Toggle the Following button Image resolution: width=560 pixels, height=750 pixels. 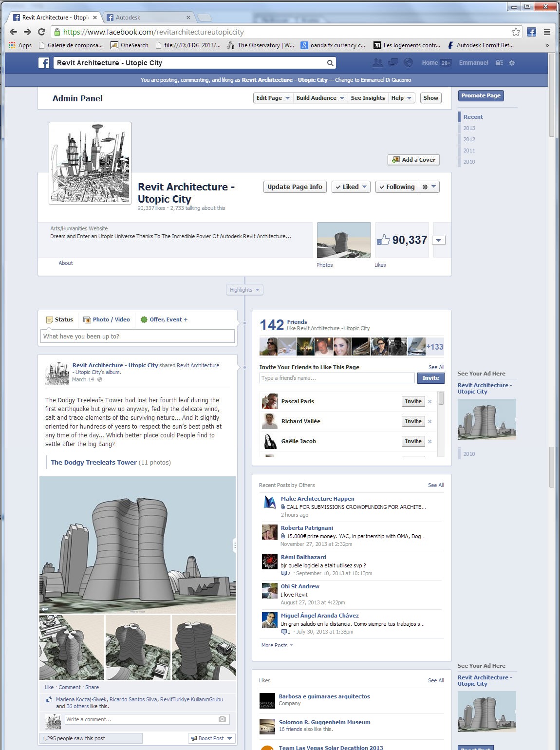[x=396, y=187]
